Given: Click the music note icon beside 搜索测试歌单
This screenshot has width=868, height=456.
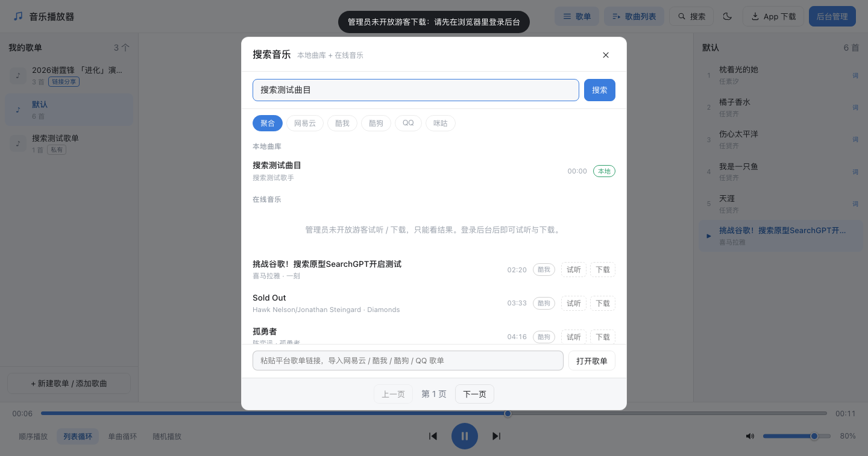Looking at the screenshot, I should [x=18, y=143].
